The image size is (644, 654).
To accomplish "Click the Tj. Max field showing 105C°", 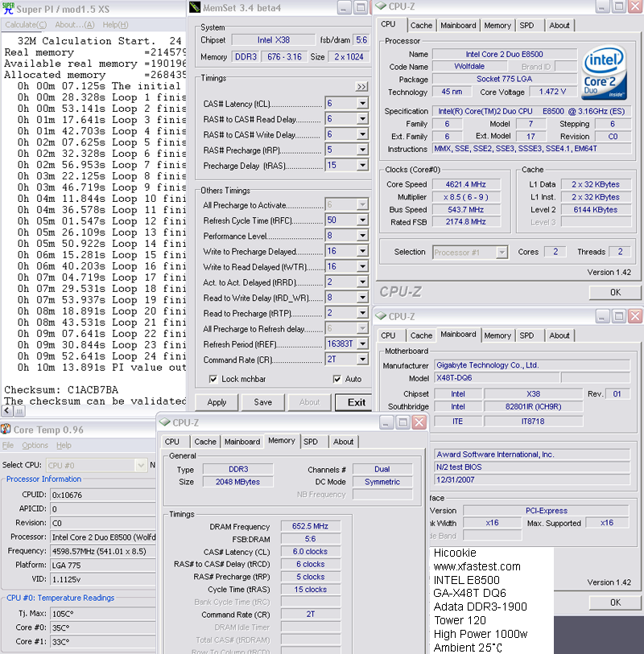I will tap(103, 614).
